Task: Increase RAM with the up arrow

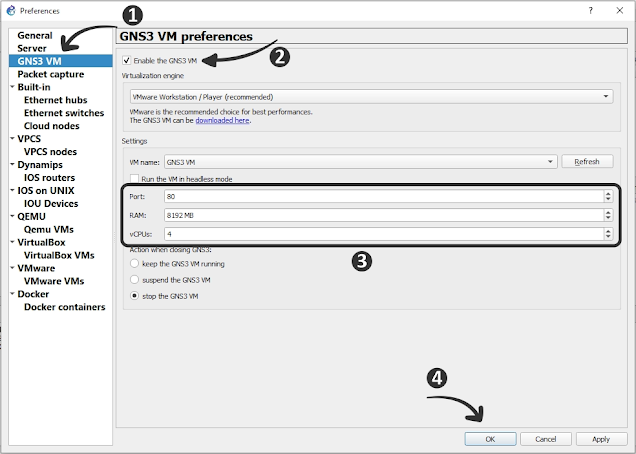Action: tap(608, 212)
